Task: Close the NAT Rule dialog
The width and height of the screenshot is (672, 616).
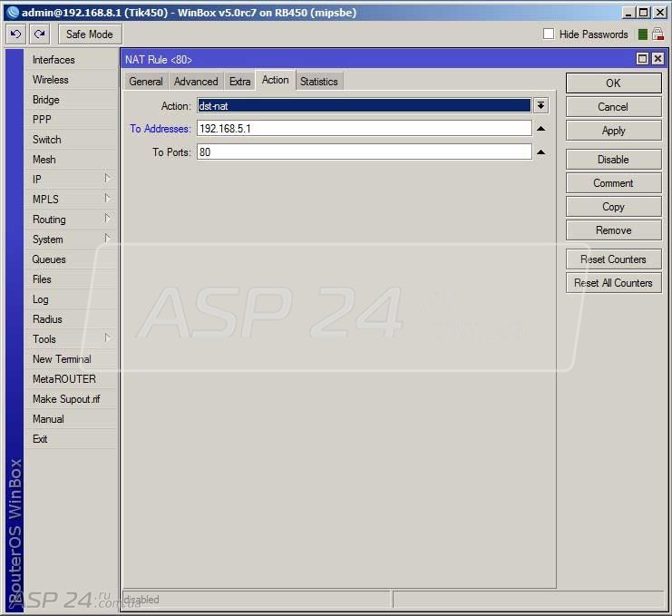Action: click(x=657, y=59)
